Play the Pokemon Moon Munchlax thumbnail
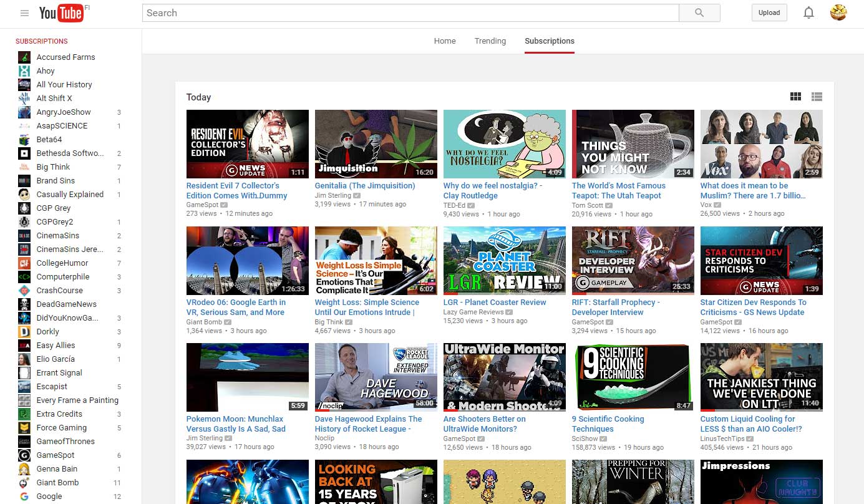864x504 pixels. (x=248, y=377)
